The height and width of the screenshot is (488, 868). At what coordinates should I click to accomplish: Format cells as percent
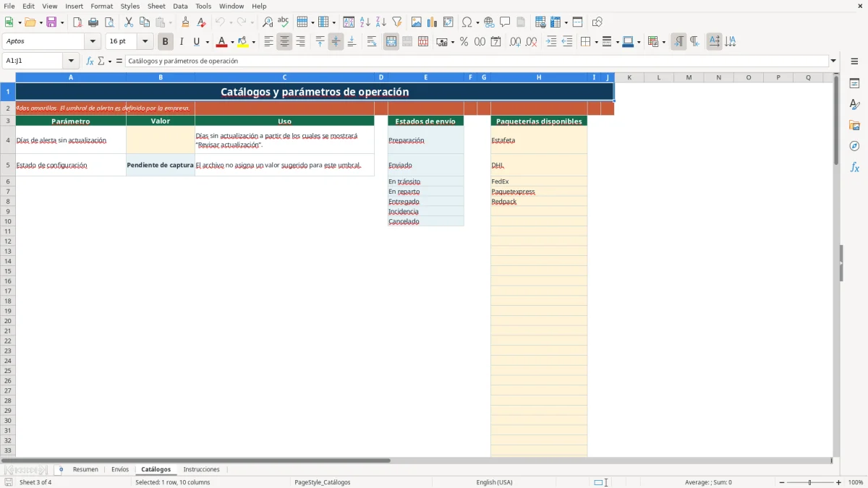[464, 42]
